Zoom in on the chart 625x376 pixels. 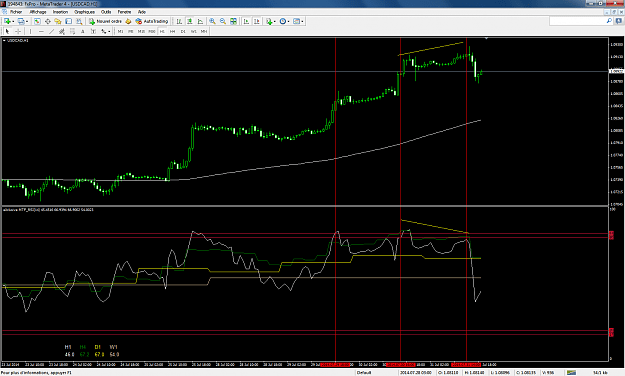pos(212,21)
